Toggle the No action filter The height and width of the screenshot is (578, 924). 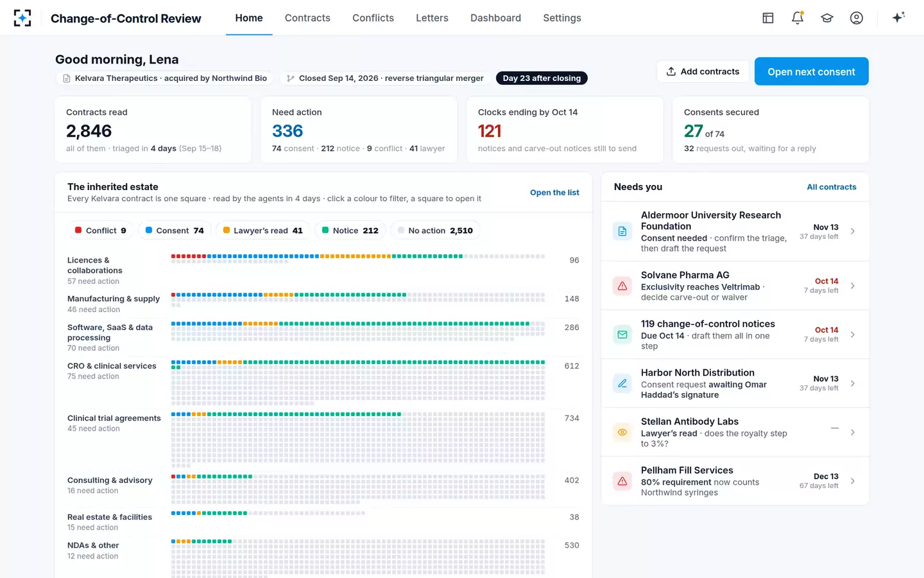pyautogui.click(x=435, y=231)
